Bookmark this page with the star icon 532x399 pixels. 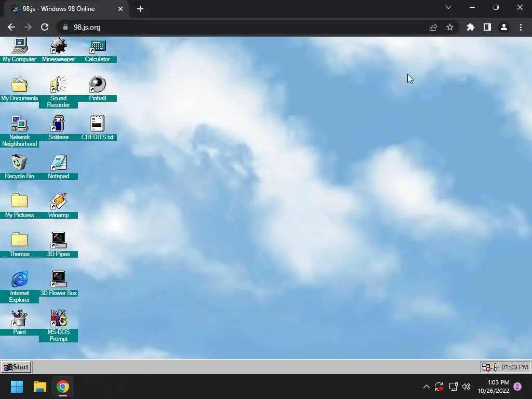click(450, 27)
